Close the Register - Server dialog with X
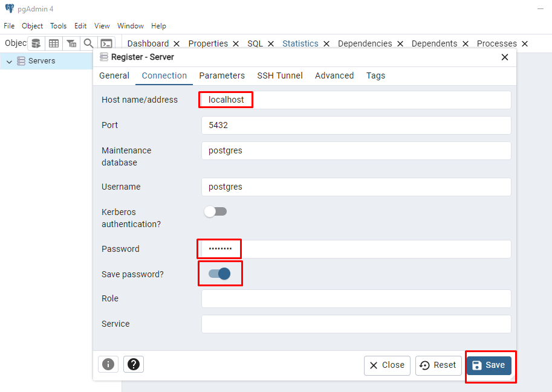 point(504,57)
